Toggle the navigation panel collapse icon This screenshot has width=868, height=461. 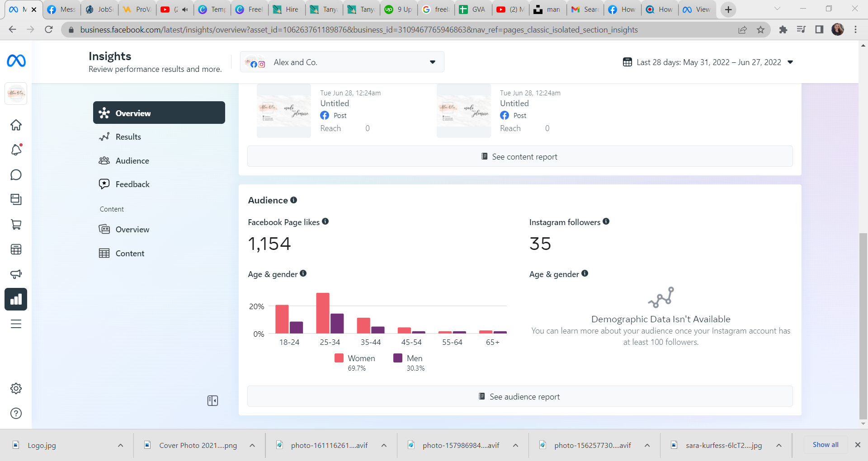point(212,401)
